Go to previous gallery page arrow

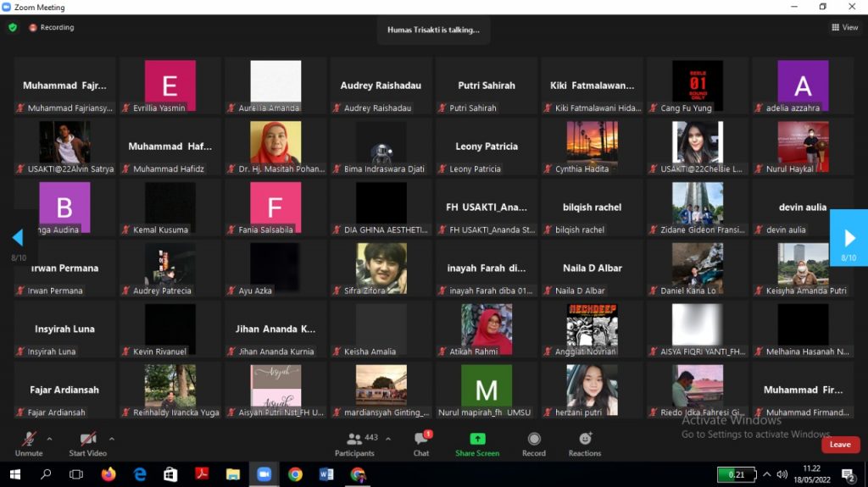click(17, 238)
